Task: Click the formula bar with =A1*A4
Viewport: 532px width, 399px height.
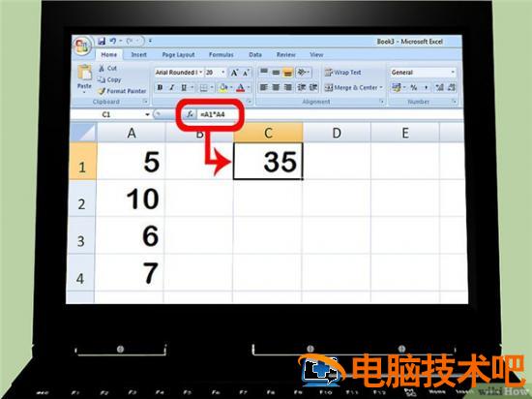Action: (329, 114)
